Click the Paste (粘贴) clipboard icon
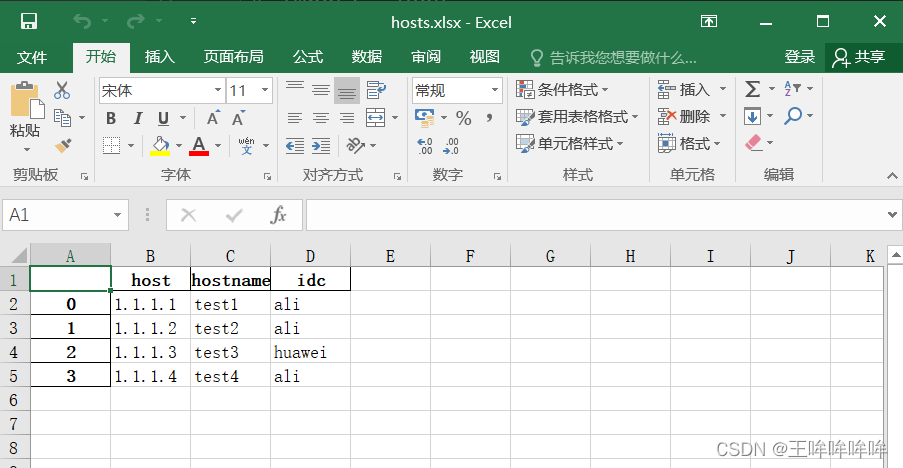The height and width of the screenshot is (468, 903). click(27, 100)
